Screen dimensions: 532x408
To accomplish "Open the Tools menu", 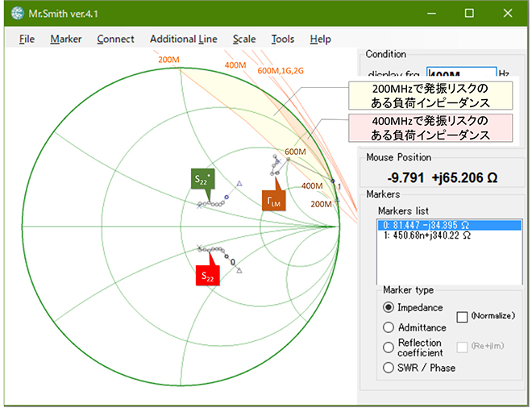I will coord(283,39).
